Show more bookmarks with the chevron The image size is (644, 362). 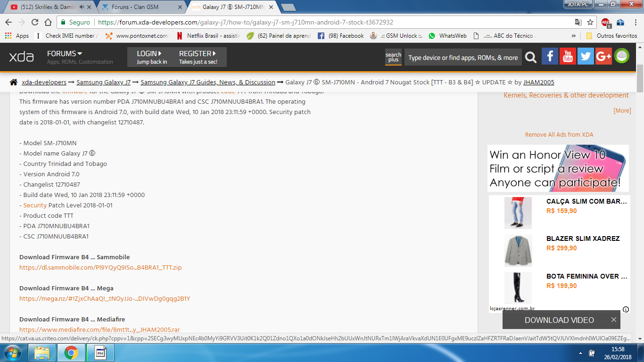[573, 36]
